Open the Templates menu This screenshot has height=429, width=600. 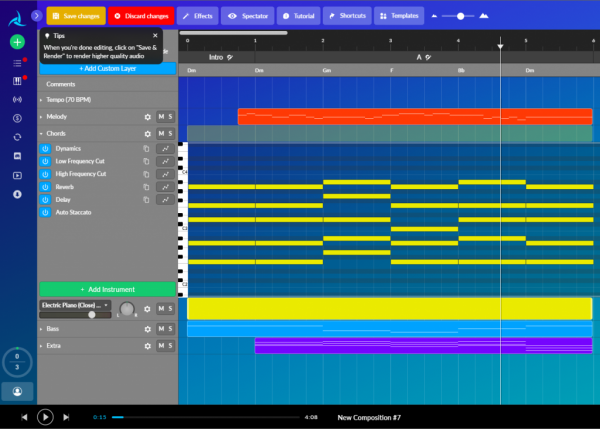[x=399, y=16]
